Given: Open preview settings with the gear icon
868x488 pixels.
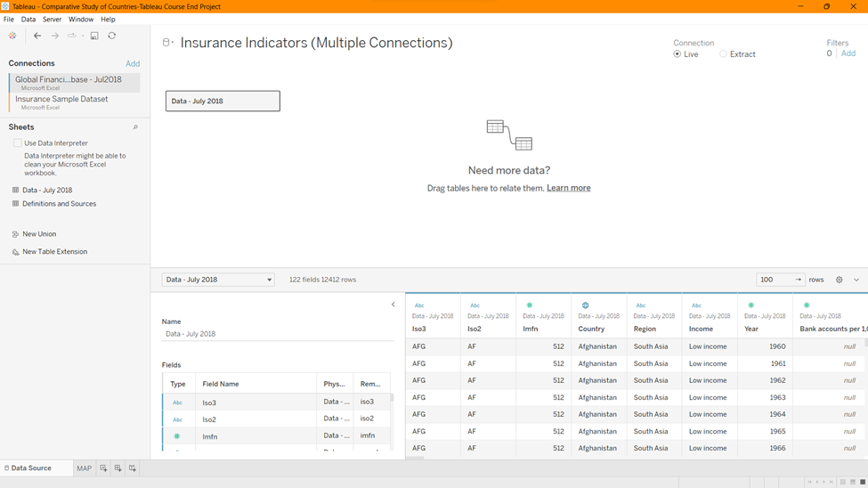Looking at the screenshot, I should pyautogui.click(x=840, y=280).
